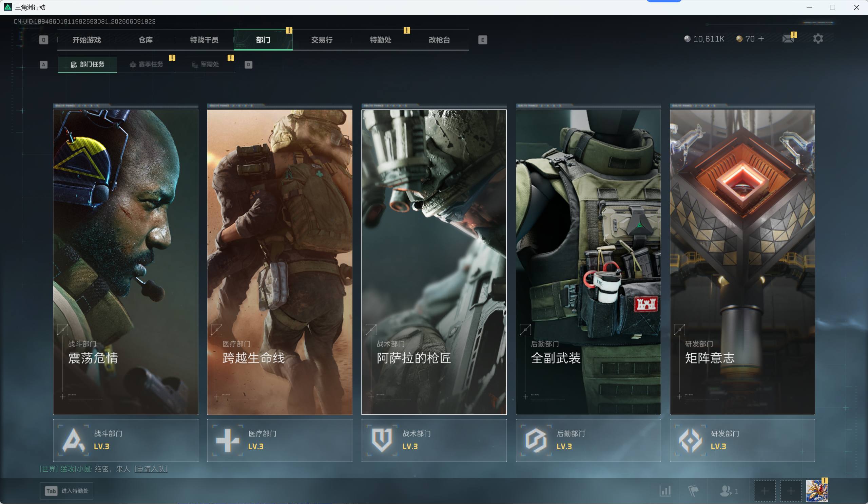Click the alert badge on the mail icon
The height and width of the screenshot is (504, 868).
794,35
